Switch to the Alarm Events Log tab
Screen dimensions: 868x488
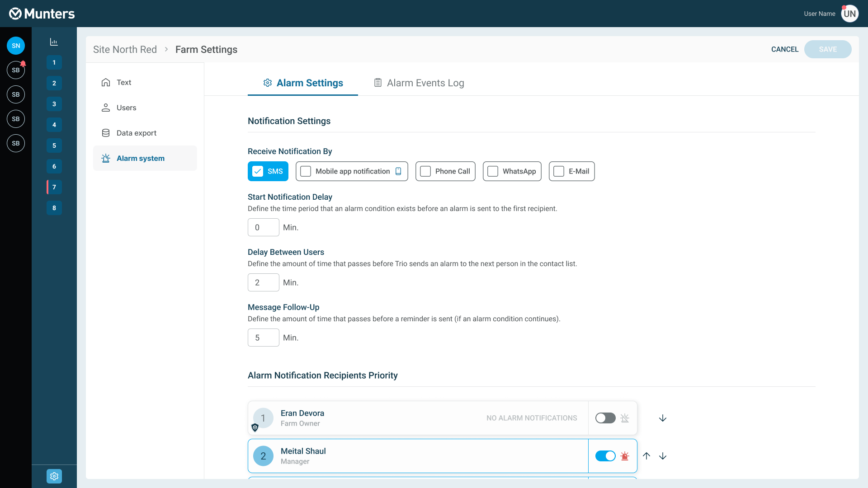coord(419,83)
